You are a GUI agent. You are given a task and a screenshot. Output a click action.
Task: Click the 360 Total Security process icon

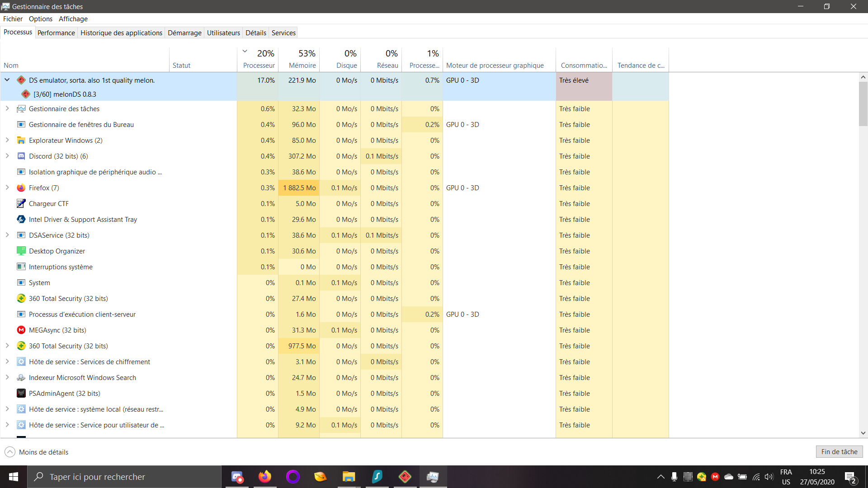pos(21,298)
